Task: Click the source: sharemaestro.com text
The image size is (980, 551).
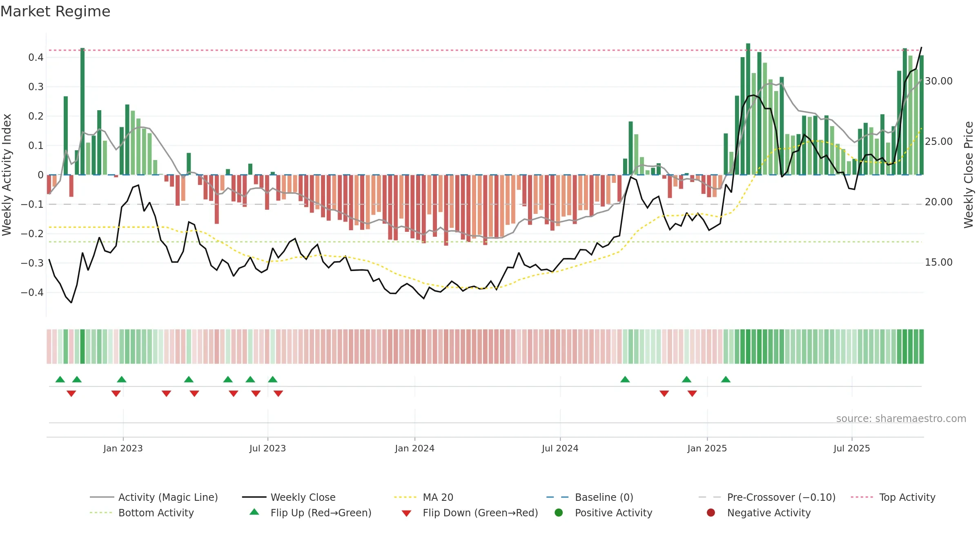Action: click(x=901, y=418)
